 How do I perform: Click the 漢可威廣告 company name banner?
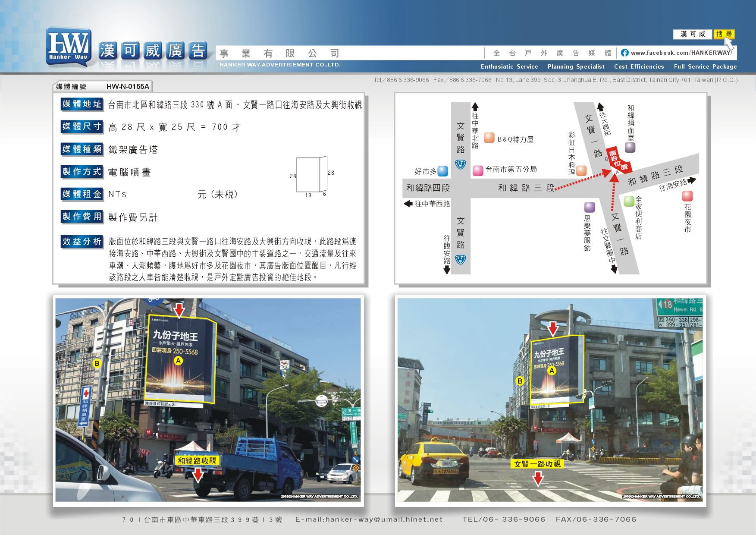tap(153, 51)
